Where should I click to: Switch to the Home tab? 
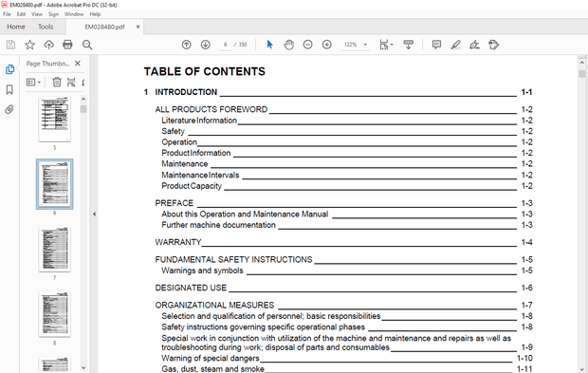(x=16, y=27)
